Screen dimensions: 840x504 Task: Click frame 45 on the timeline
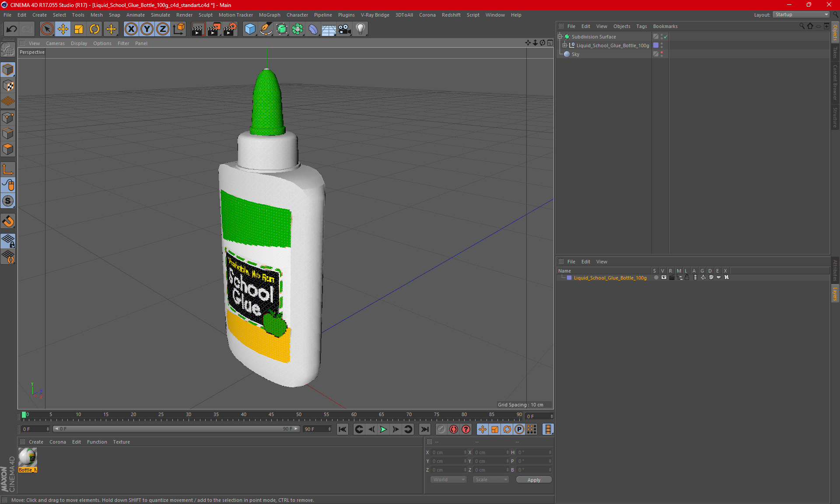[x=271, y=415]
